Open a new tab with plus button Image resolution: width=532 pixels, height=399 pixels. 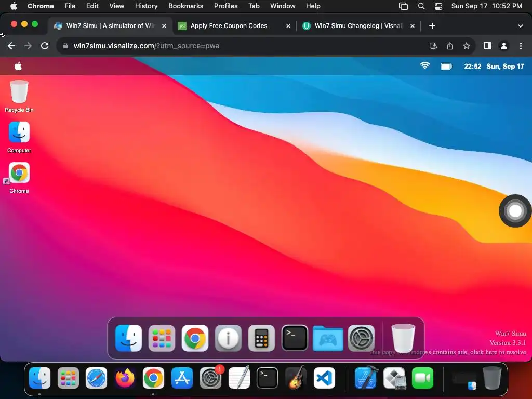click(x=432, y=26)
